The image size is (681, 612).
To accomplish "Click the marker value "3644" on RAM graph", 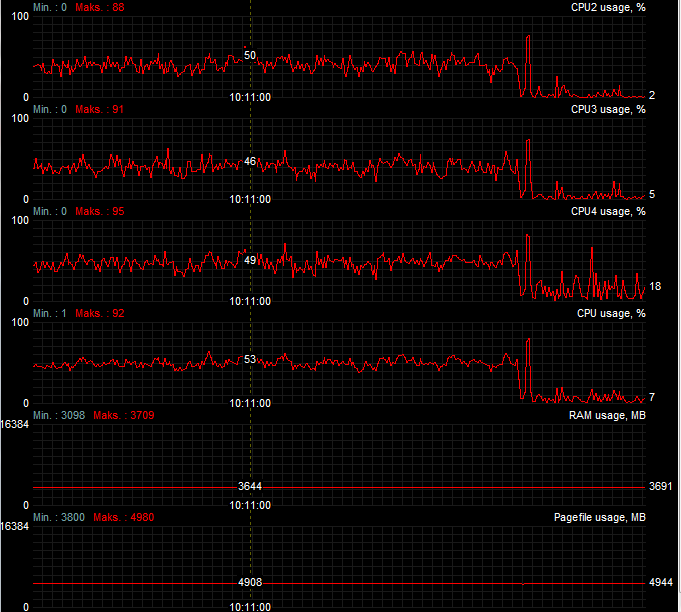I will [x=250, y=486].
